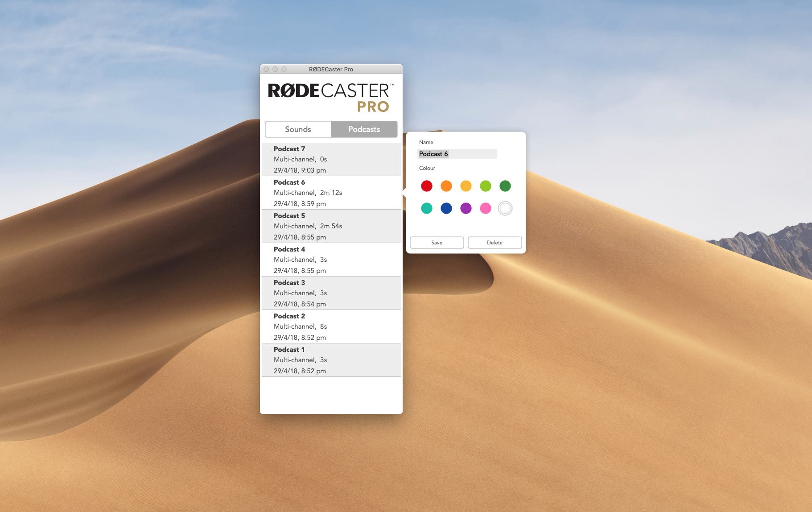The image size is (812, 512).
Task: Switch to the Sounds tab
Action: click(x=298, y=129)
